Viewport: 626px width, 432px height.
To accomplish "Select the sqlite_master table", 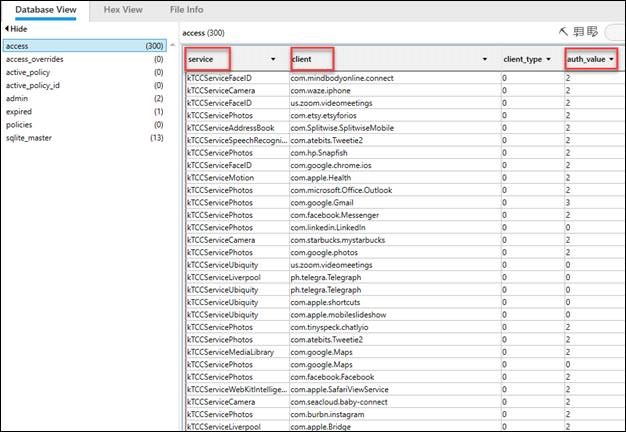I will click(30, 137).
